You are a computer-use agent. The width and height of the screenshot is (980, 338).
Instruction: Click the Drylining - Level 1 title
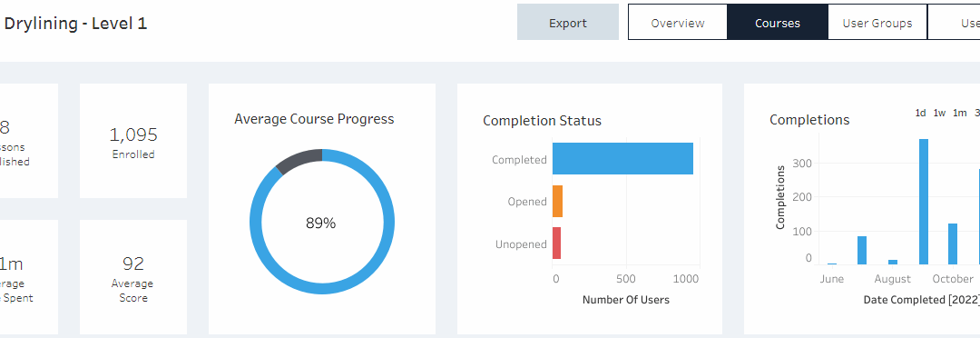75,24
